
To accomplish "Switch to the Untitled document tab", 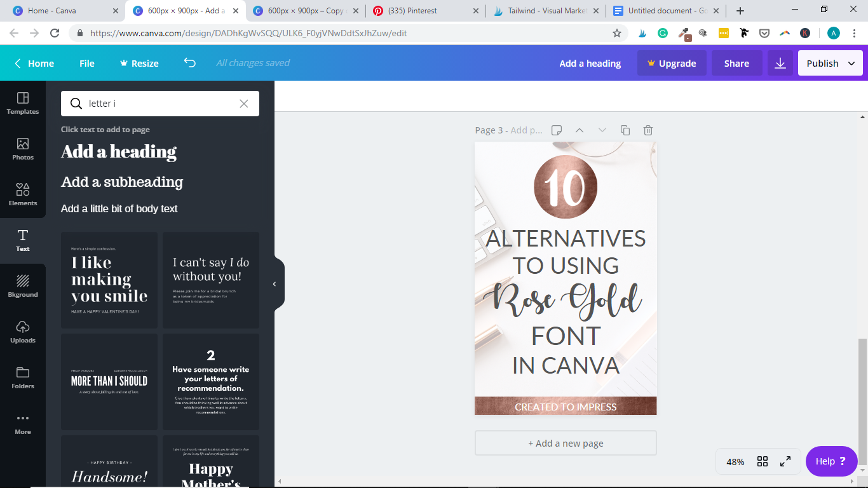I will tap(665, 11).
